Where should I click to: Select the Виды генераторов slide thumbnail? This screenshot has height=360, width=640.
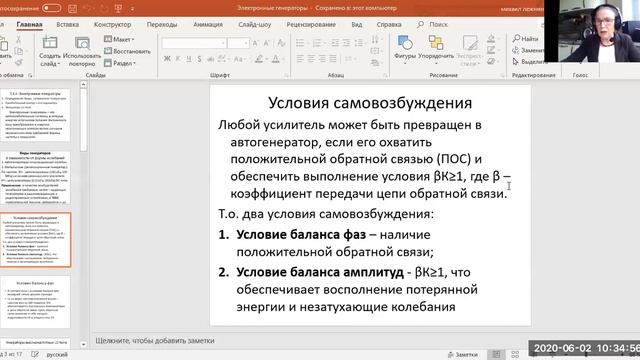click(x=36, y=178)
